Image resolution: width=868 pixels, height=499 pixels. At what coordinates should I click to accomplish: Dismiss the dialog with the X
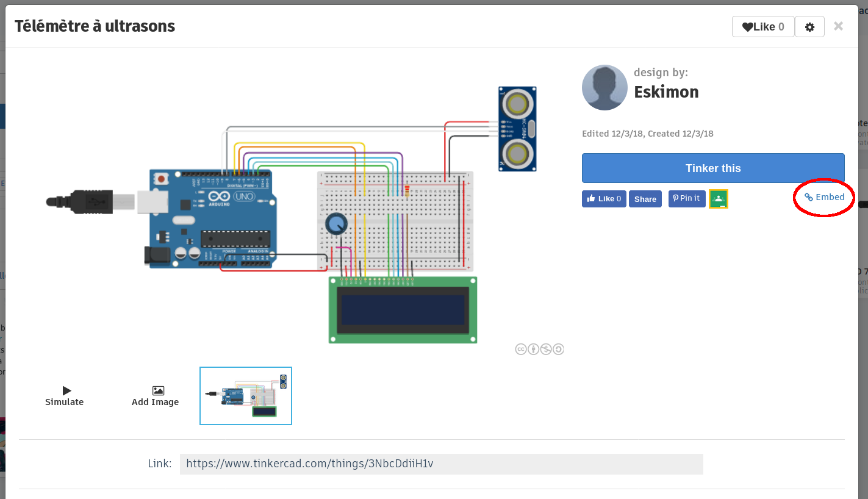click(x=838, y=26)
